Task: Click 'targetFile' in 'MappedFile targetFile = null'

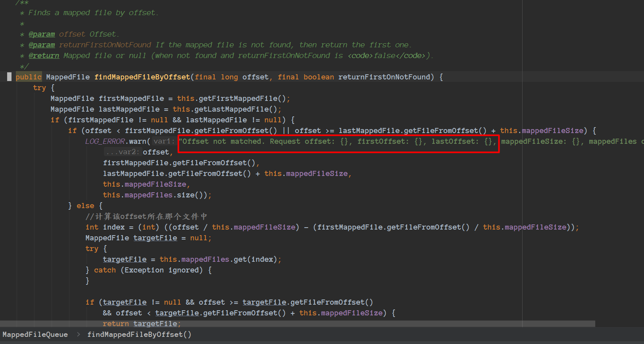Action: pos(155,238)
